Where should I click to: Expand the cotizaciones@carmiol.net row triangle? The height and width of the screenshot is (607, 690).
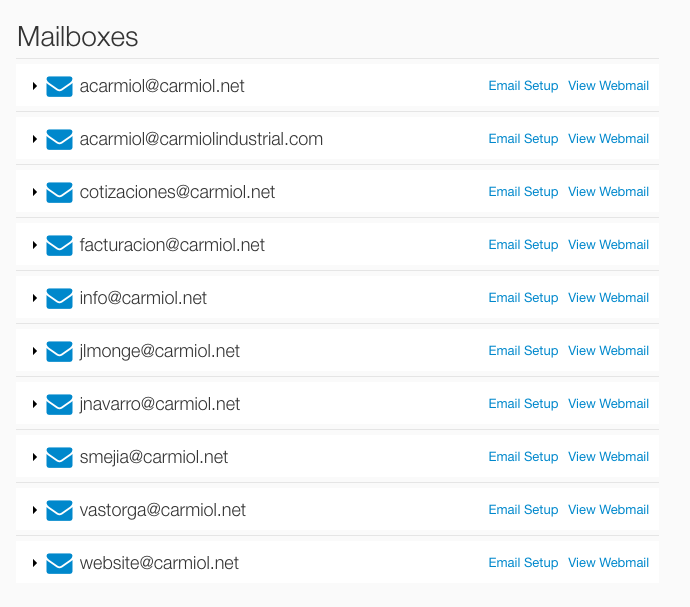(x=35, y=192)
